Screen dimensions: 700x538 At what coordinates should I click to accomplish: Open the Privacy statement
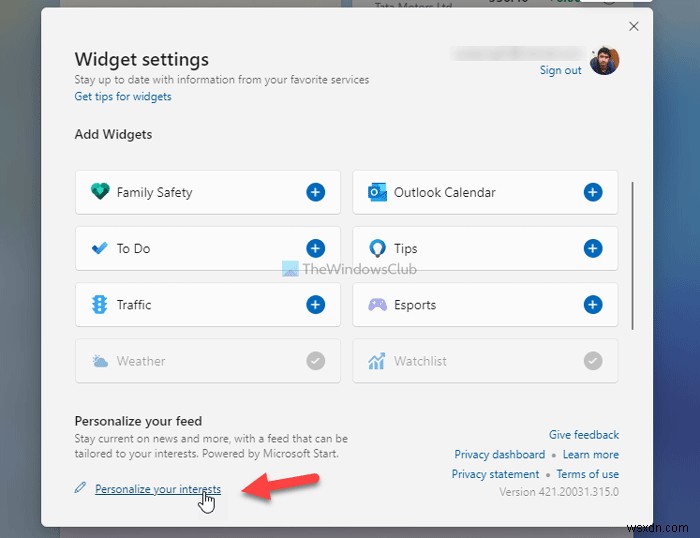[x=495, y=474]
